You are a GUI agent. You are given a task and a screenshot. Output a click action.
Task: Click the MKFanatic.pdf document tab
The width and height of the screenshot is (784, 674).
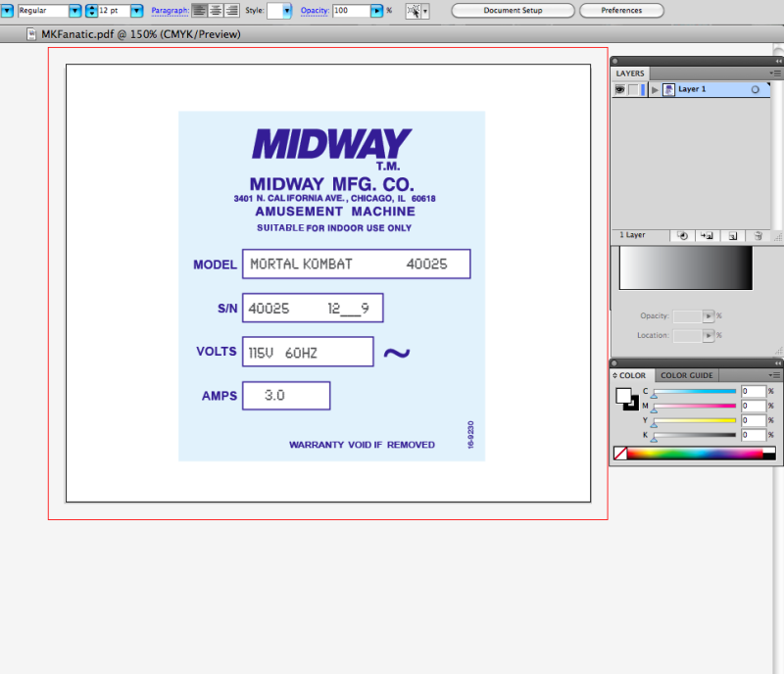click(x=140, y=34)
